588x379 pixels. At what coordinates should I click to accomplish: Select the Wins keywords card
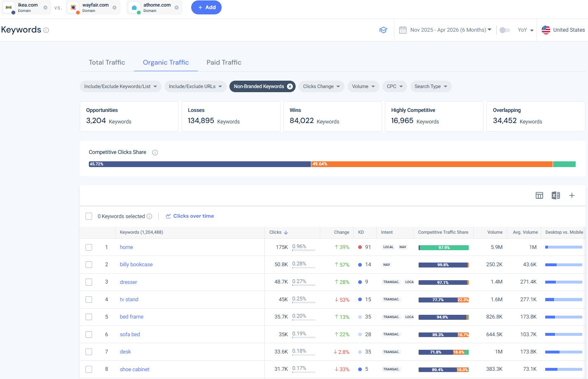tap(332, 116)
